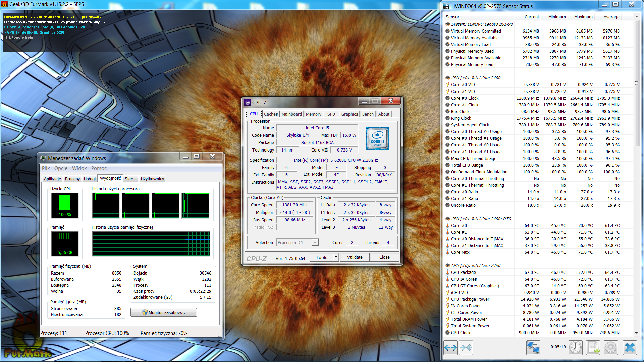Click the CPU-Z title bar app icon
644x362 pixels.
(248, 102)
